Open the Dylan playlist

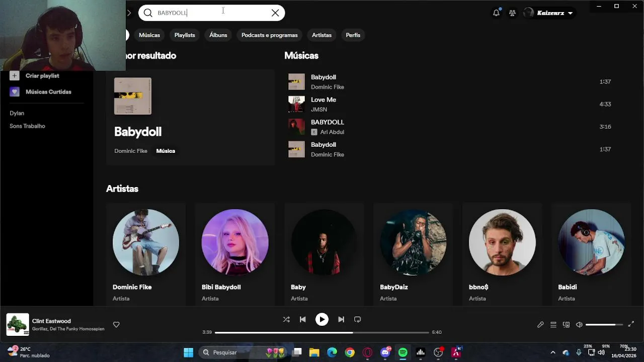pos(17,113)
